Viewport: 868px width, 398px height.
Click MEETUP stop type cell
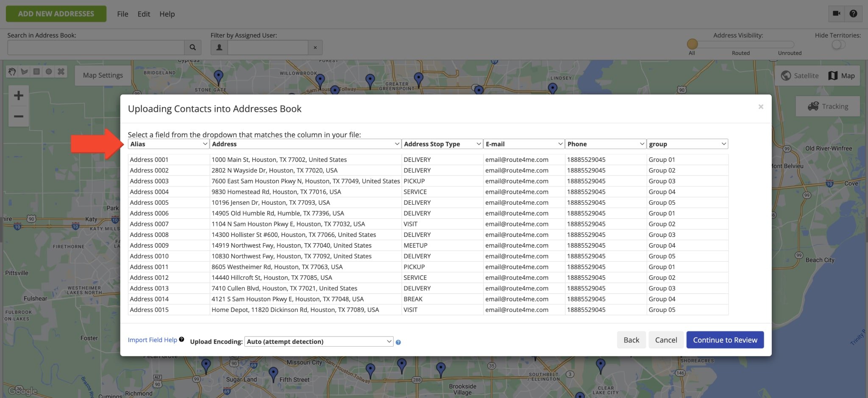[x=442, y=245]
